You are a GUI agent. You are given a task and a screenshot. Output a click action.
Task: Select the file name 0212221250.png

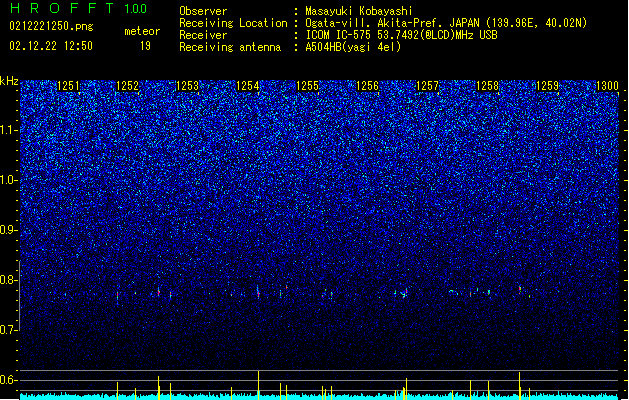point(51,26)
